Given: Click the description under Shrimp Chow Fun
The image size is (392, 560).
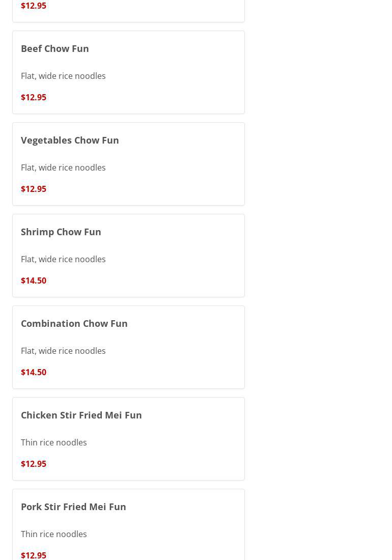Looking at the screenshot, I should [x=63, y=259].
